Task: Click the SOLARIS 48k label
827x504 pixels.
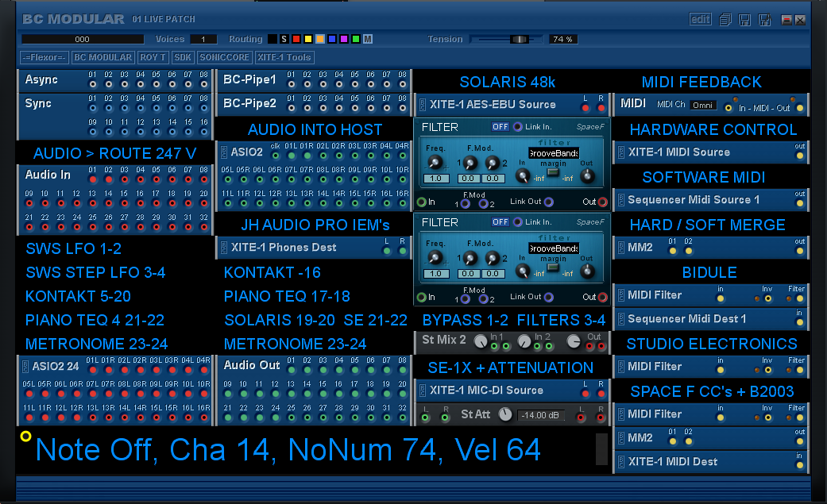Action: pyautogui.click(x=508, y=83)
